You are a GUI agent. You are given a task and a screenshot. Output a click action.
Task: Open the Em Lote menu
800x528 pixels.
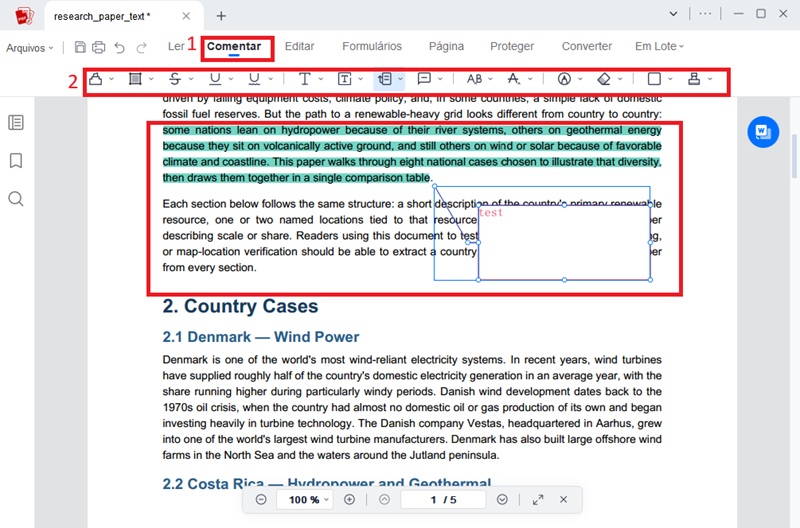pyautogui.click(x=659, y=46)
